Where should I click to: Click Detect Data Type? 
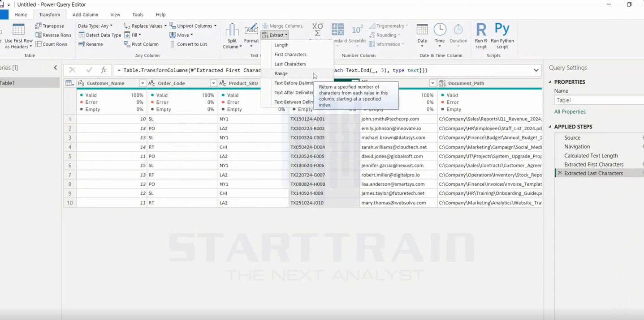pos(99,35)
